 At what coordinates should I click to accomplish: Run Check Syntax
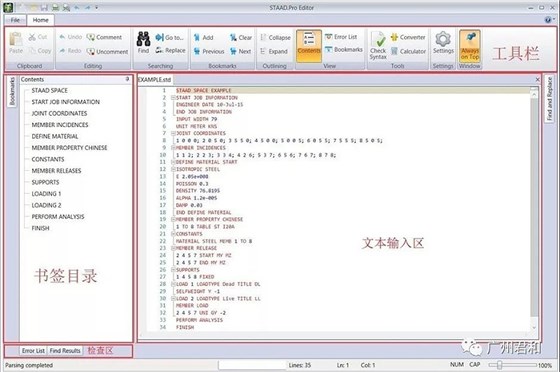378,45
